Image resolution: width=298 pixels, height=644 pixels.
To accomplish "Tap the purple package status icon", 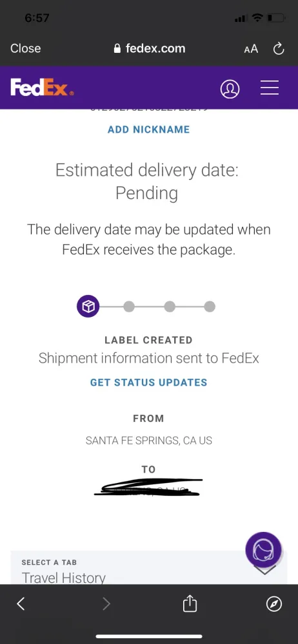I will (x=88, y=307).
